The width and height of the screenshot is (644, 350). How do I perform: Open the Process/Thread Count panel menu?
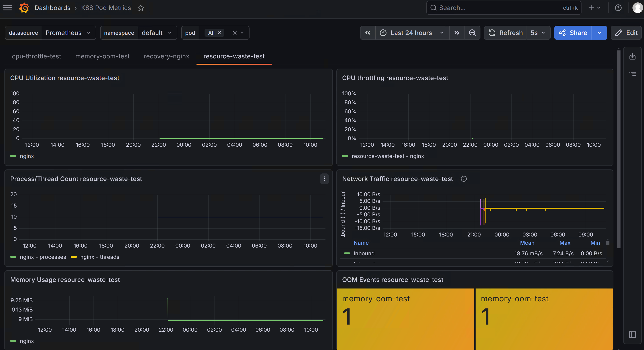point(324,179)
